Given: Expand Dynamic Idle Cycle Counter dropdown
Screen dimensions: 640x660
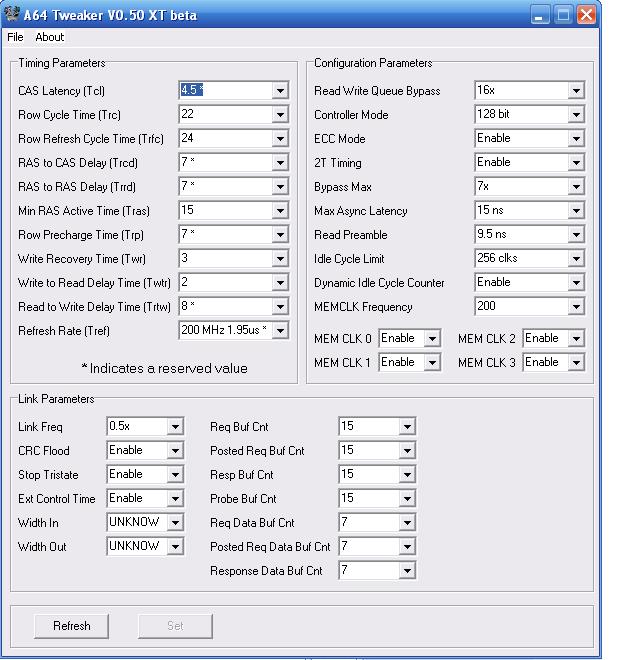Looking at the screenshot, I should (x=576, y=282).
